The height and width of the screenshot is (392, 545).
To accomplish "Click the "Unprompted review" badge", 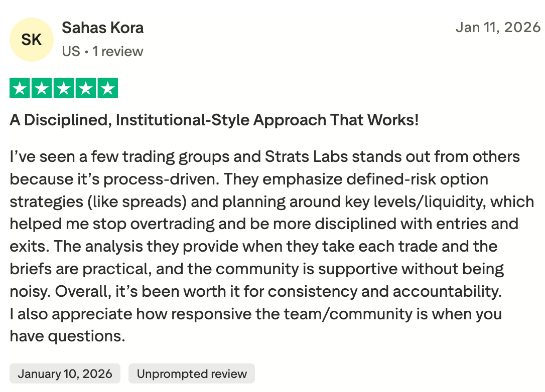I will point(192,373).
